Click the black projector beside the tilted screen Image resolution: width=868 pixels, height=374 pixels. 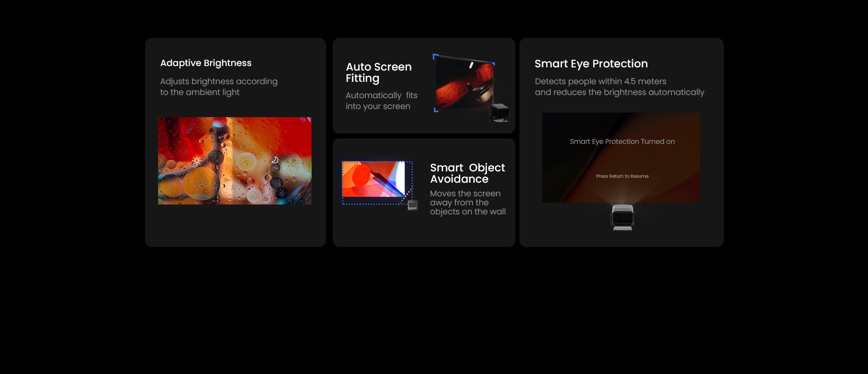click(x=500, y=113)
